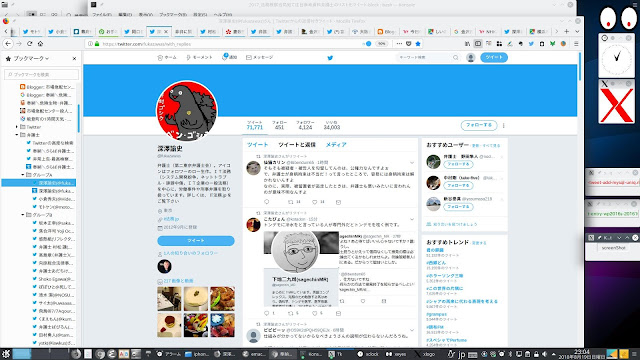The height and width of the screenshot is (360, 640).
Task: Open the #西郷どん trend
Action: pyautogui.click(x=436, y=263)
